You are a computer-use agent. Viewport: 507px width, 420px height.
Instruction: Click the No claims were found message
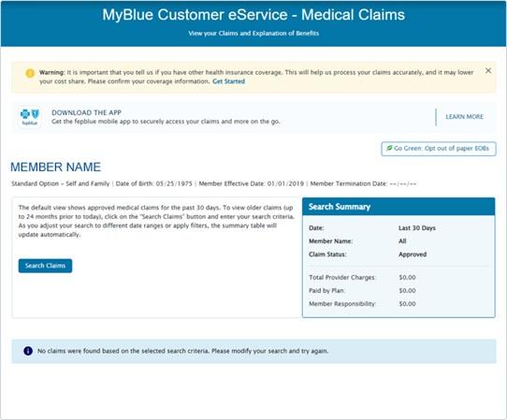182,351
